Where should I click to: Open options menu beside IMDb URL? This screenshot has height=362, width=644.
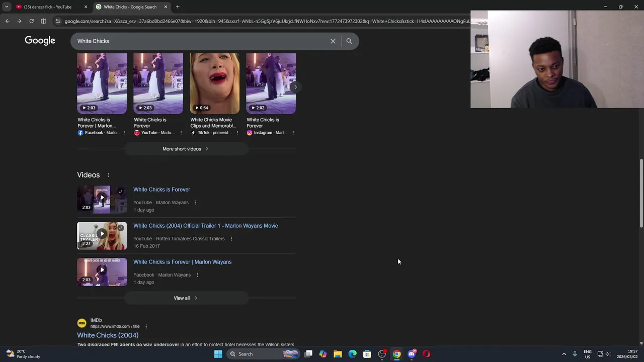coord(146,326)
